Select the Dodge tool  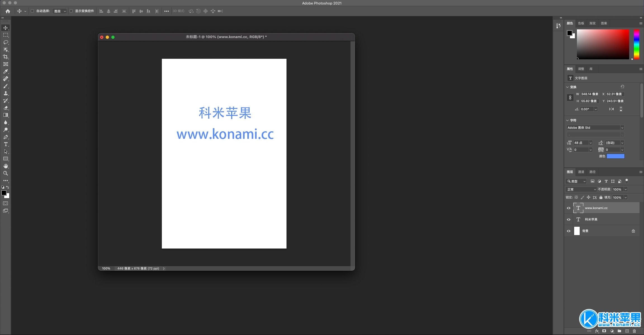[6, 130]
